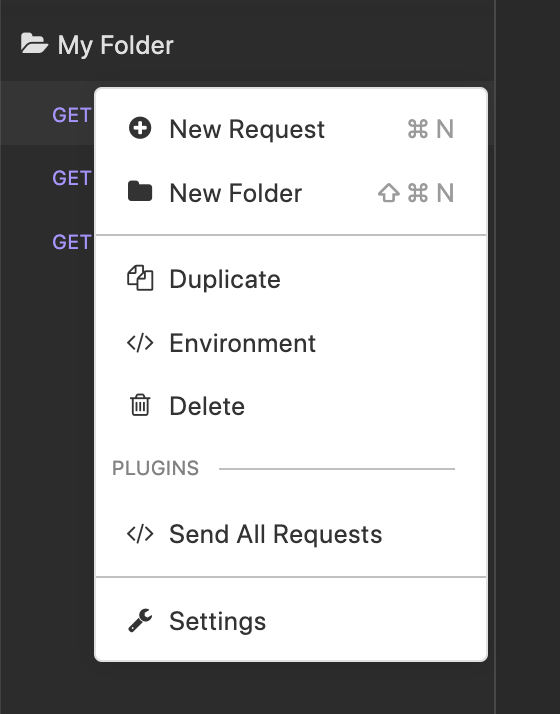560x714 pixels.
Task: Choose Duplicate from the folder menu
Action: pyautogui.click(x=291, y=279)
